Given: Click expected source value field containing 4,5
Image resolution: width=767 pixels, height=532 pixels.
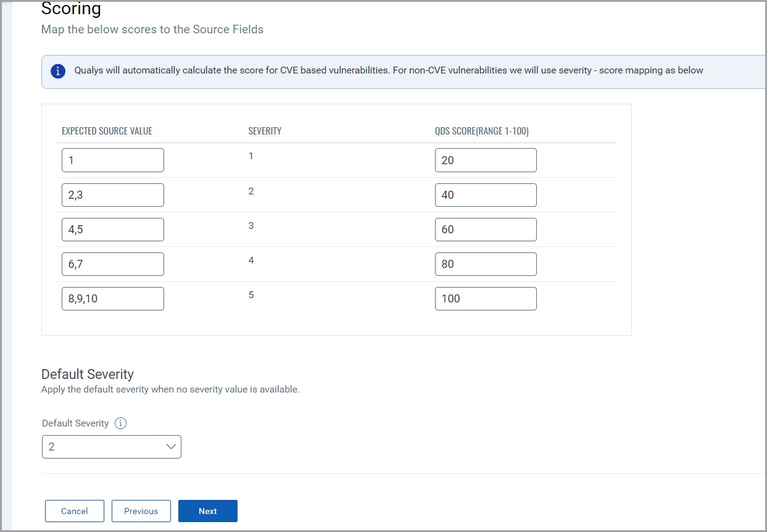Looking at the screenshot, I should click(x=113, y=230).
